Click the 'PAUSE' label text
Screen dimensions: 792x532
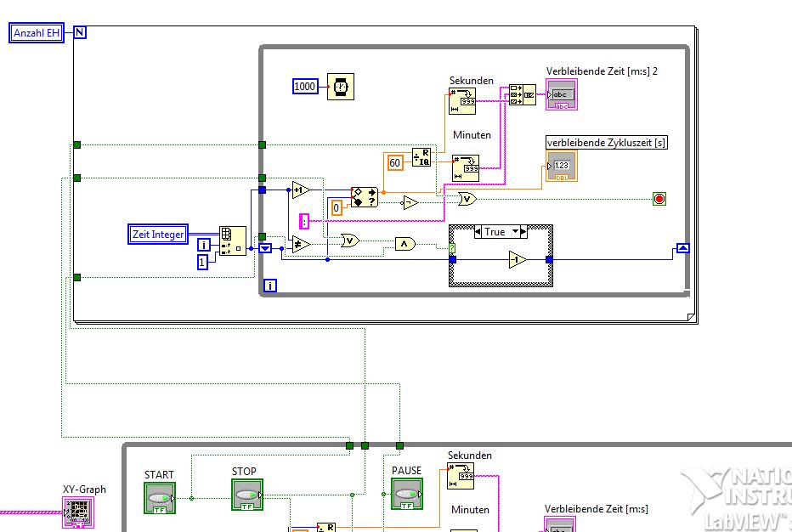(406, 470)
